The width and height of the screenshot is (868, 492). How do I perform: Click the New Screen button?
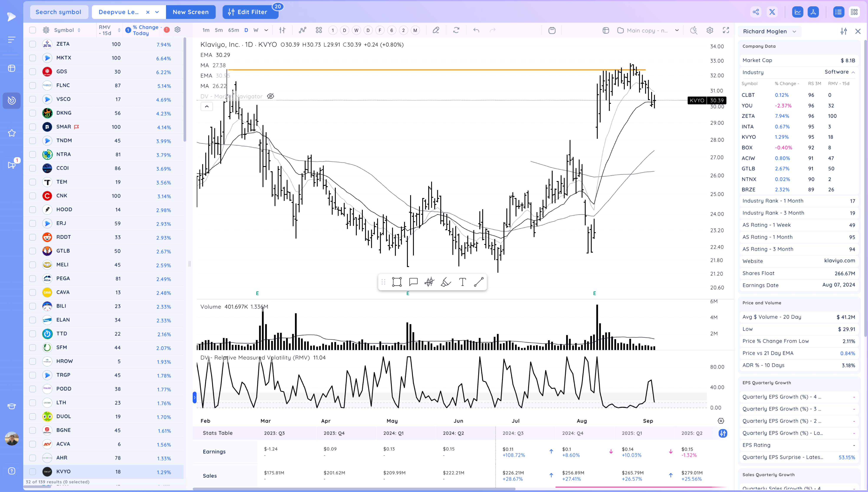190,12
